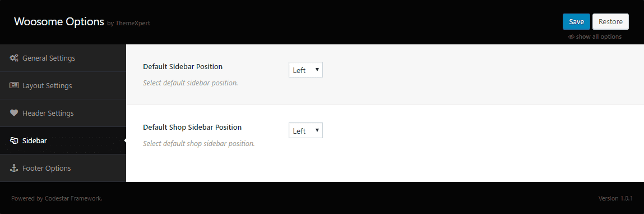Click the arrow on the first Left dropdown
This screenshot has width=644, height=214.
click(x=317, y=70)
